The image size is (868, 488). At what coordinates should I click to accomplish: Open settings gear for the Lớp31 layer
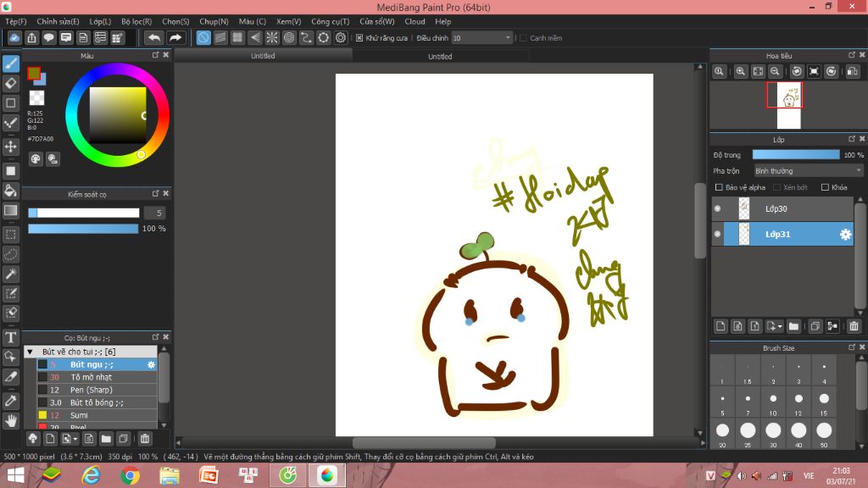tap(845, 235)
